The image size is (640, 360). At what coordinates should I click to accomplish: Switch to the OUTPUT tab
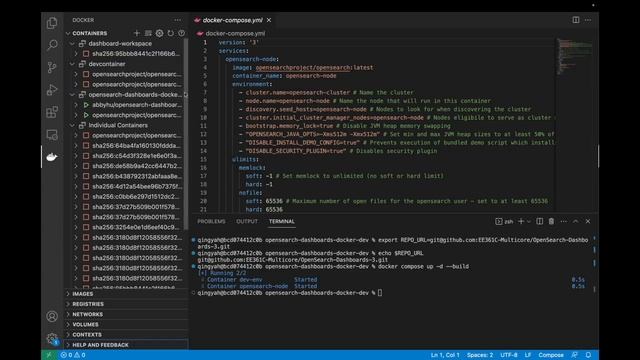click(247, 221)
